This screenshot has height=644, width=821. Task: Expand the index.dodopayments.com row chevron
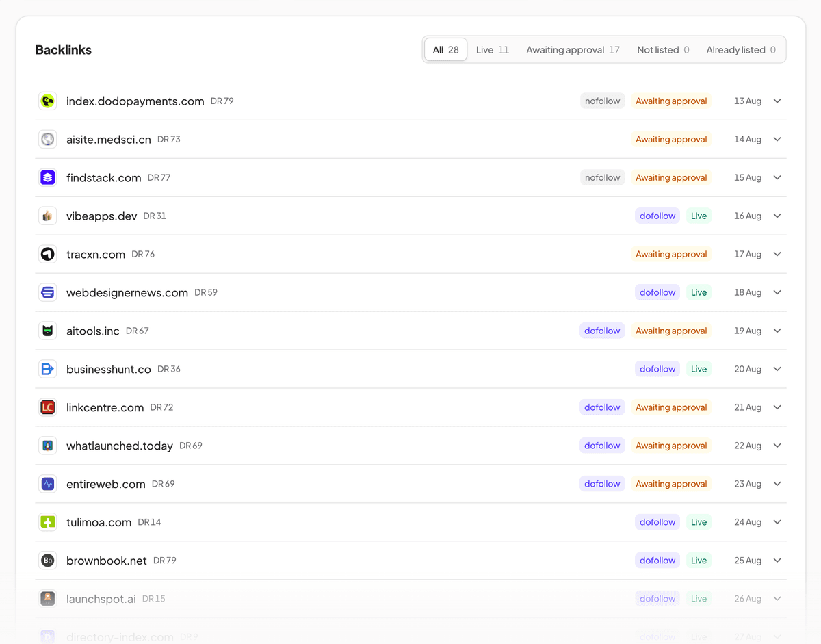point(777,101)
